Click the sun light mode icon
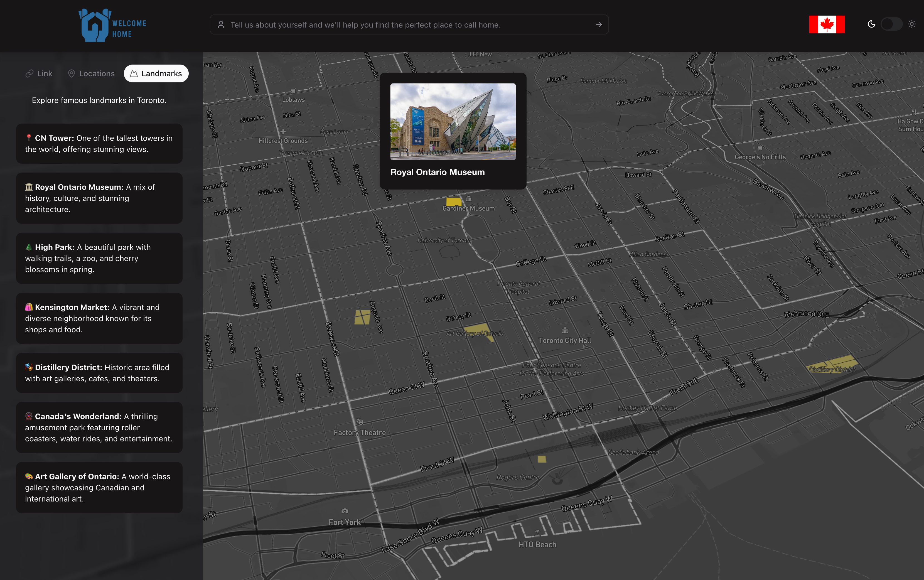This screenshot has height=580, width=924. click(x=912, y=24)
